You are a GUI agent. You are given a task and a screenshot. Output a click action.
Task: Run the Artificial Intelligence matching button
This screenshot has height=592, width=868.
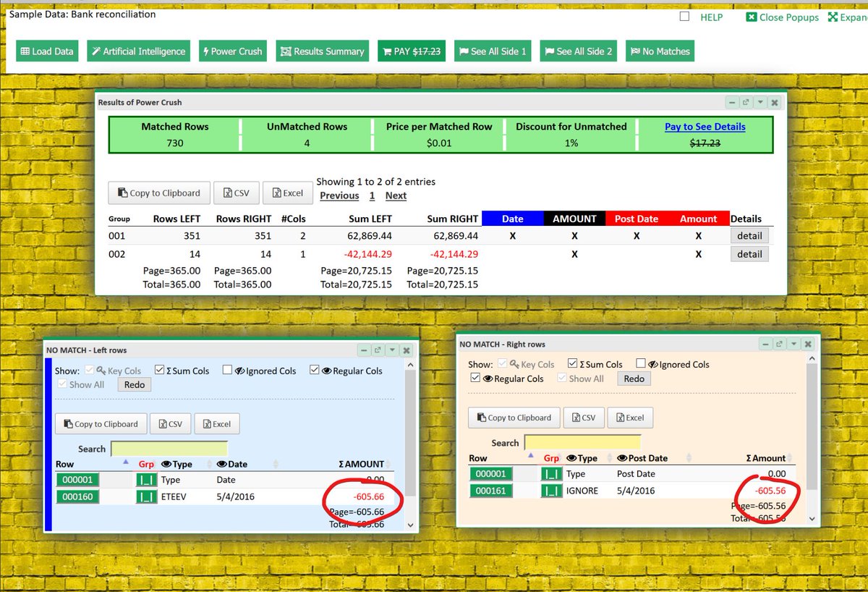(139, 51)
